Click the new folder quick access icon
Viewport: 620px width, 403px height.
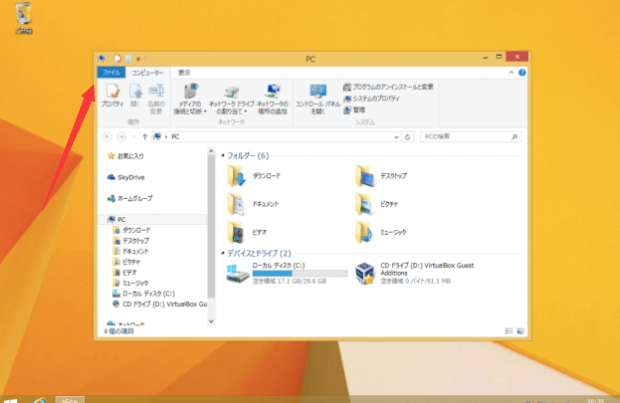(128, 59)
